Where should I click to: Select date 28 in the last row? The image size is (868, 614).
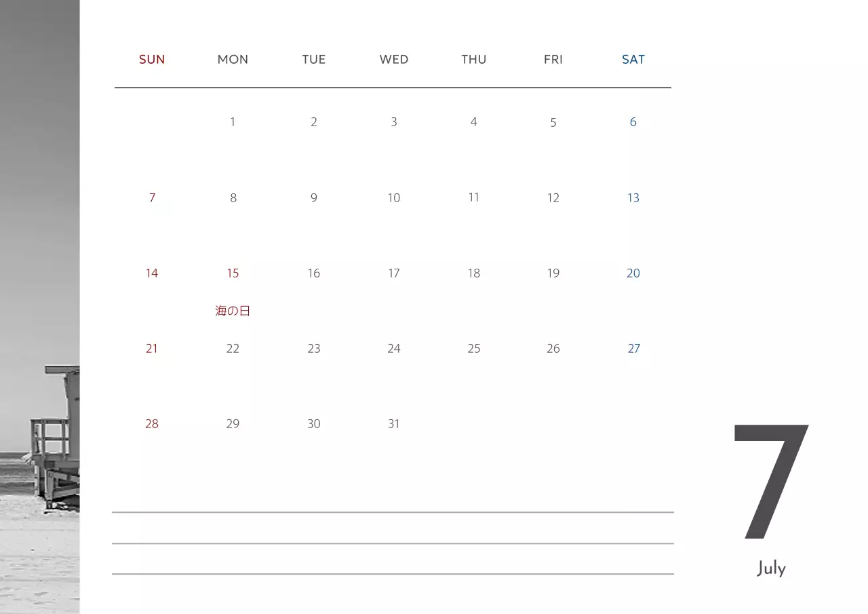click(152, 424)
